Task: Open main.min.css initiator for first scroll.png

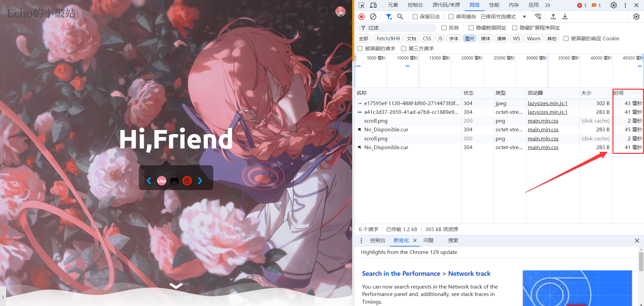Action: (543, 121)
